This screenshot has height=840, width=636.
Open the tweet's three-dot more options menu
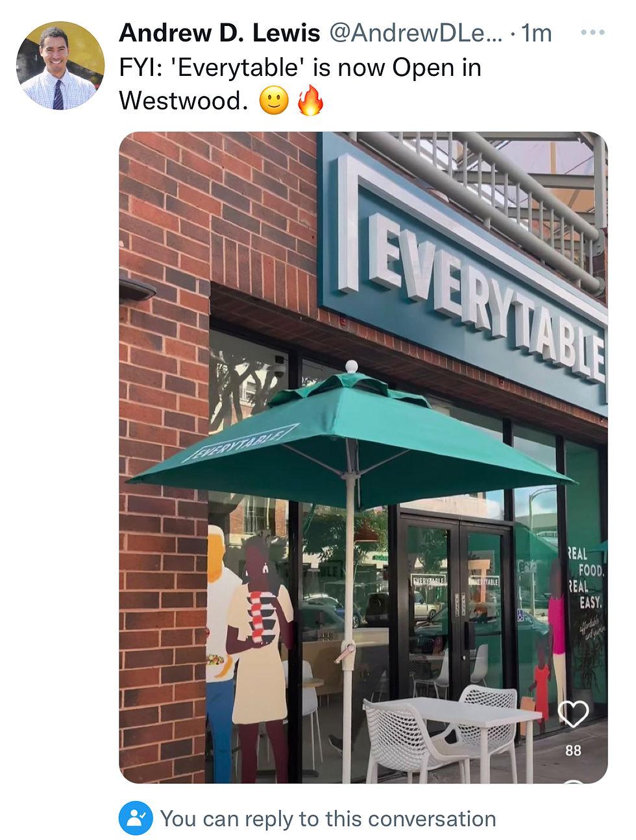(593, 32)
